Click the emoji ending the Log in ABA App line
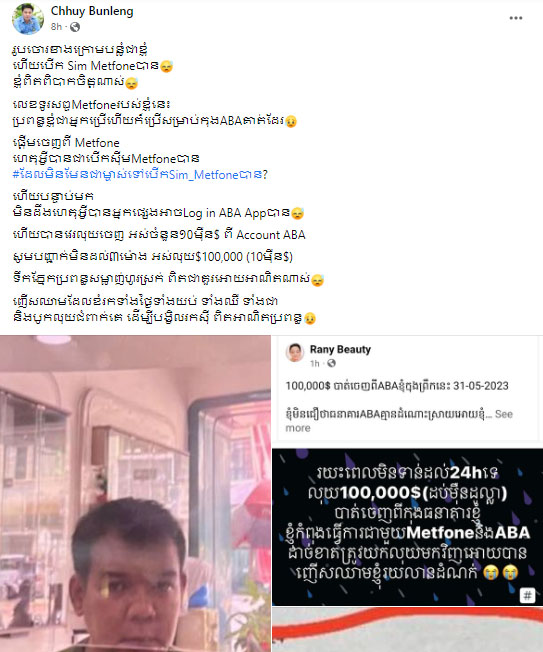Image resolution: width=543 pixels, height=652 pixels. tap(297, 214)
